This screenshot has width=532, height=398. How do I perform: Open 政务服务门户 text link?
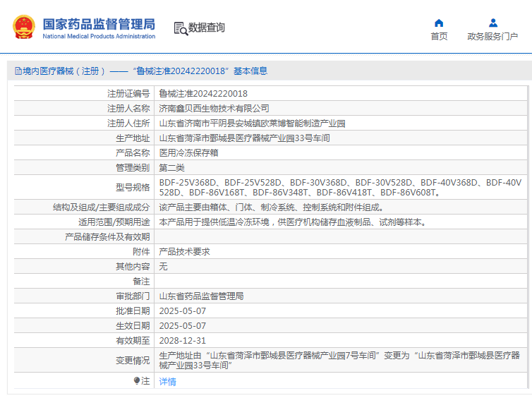(x=492, y=36)
